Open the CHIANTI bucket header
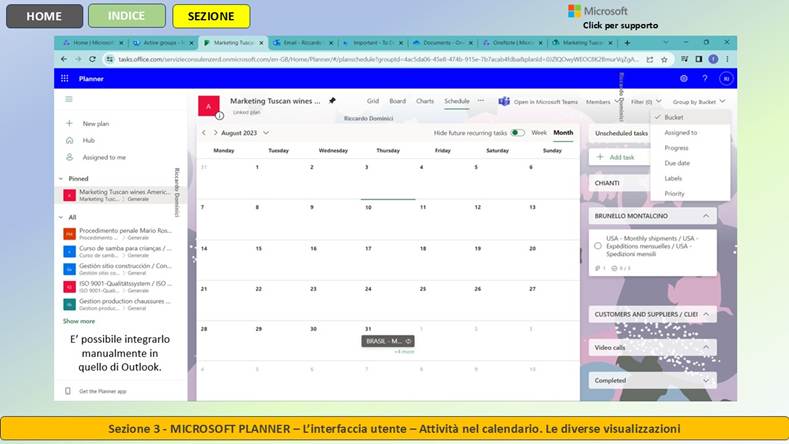Image resolution: width=789 pixels, height=444 pixels. pos(619,183)
